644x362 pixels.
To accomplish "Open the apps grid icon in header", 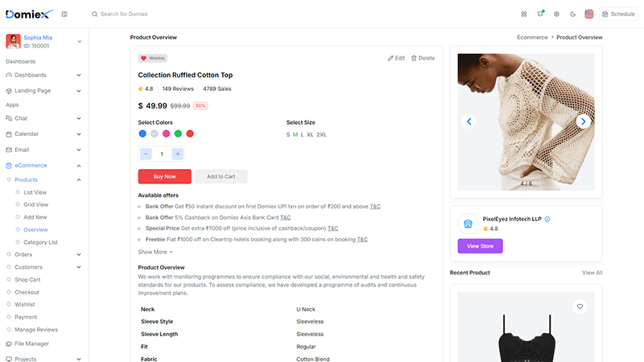I will [x=524, y=14].
